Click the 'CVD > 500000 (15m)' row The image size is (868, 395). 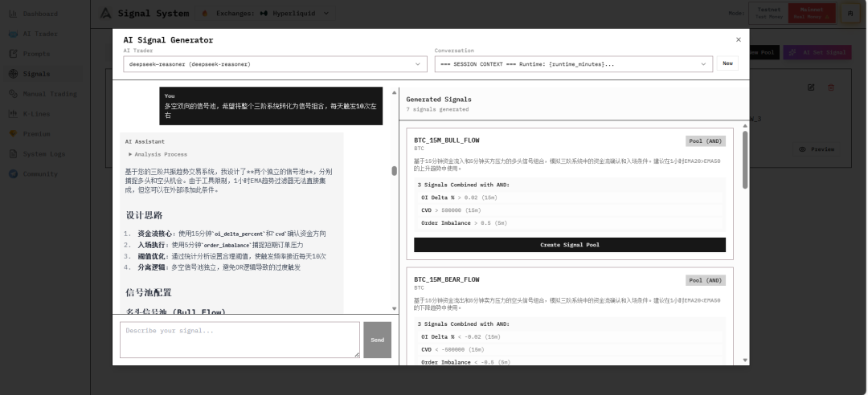pyautogui.click(x=570, y=210)
